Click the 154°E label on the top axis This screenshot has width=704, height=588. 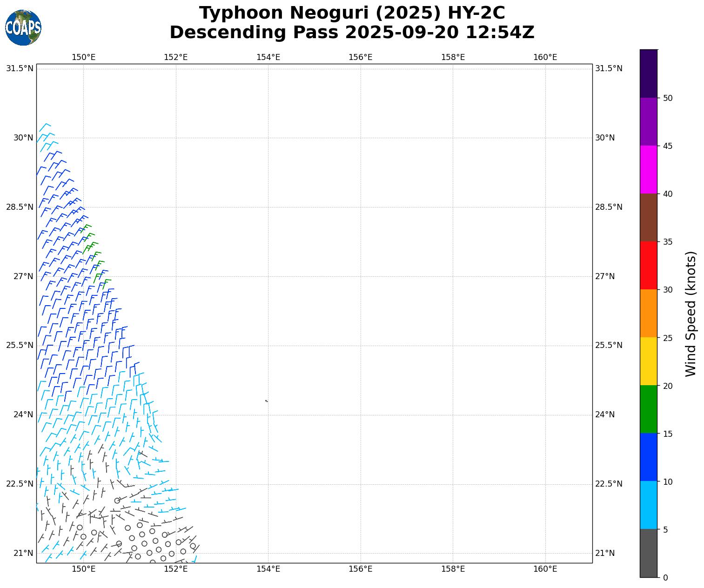coord(268,57)
